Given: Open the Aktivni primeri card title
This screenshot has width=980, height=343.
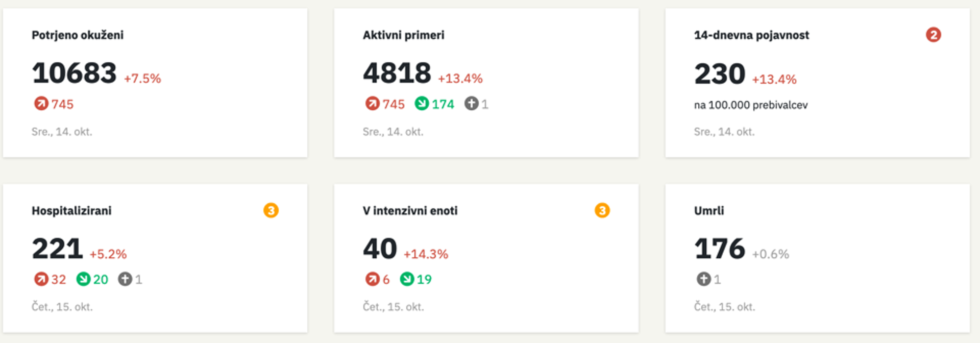Looking at the screenshot, I should point(403,35).
